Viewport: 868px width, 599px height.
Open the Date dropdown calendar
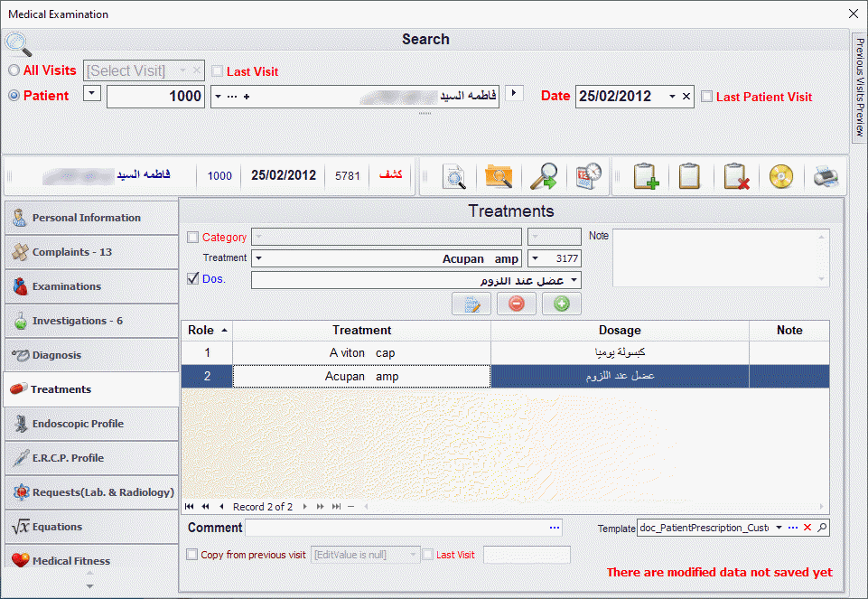click(x=672, y=97)
